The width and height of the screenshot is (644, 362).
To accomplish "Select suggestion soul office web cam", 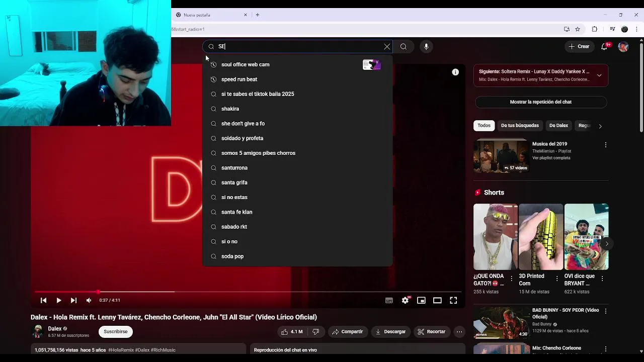I will (297, 64).
